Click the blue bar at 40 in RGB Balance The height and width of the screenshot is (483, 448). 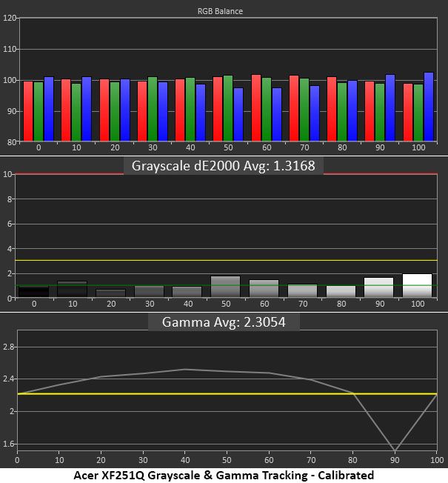[201, 113]
